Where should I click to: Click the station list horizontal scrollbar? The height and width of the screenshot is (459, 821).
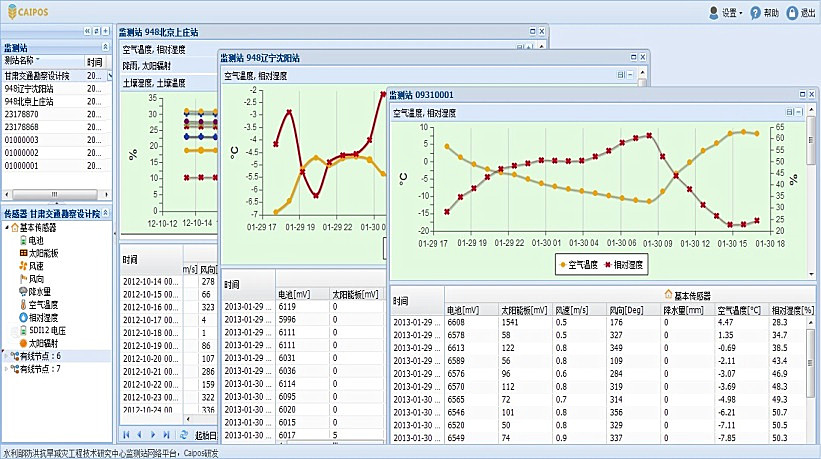(x=54, y=194)
